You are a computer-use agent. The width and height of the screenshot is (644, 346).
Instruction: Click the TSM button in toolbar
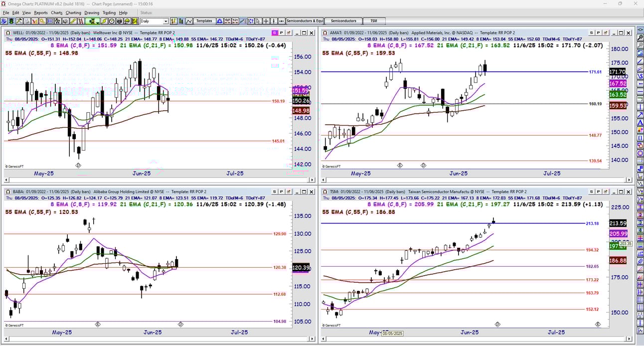(x=374, y=21)
